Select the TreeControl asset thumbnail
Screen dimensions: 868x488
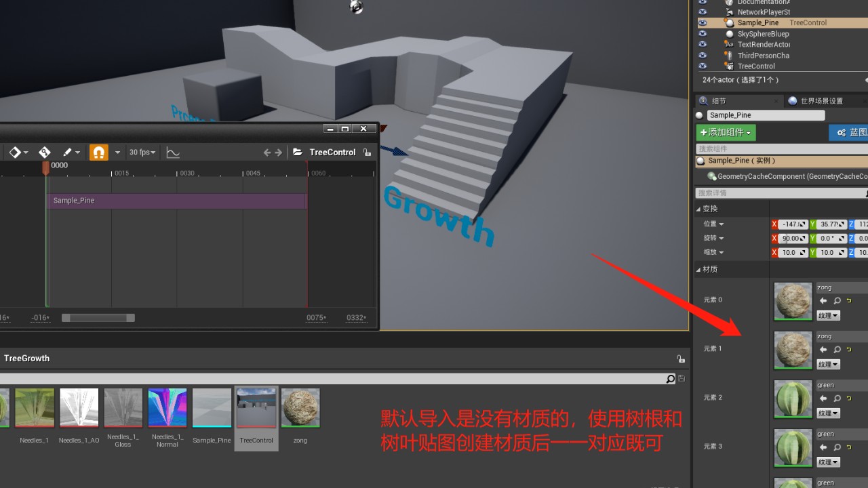pyautogui.click(x=256, y=408)
